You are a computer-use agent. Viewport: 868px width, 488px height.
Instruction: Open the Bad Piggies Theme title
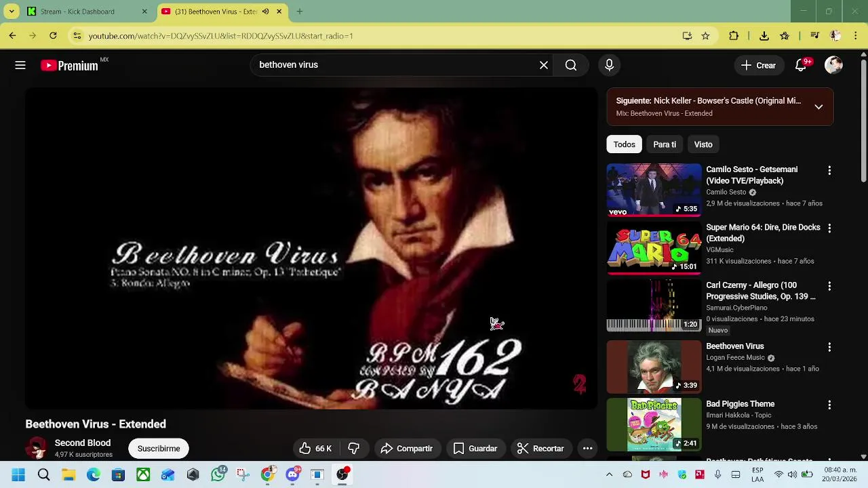pos(740,404)
